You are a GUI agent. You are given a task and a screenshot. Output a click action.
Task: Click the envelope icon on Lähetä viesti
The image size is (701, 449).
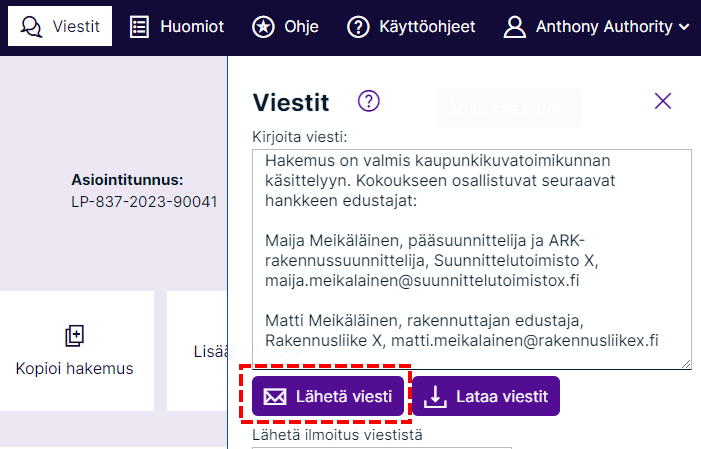275,397
